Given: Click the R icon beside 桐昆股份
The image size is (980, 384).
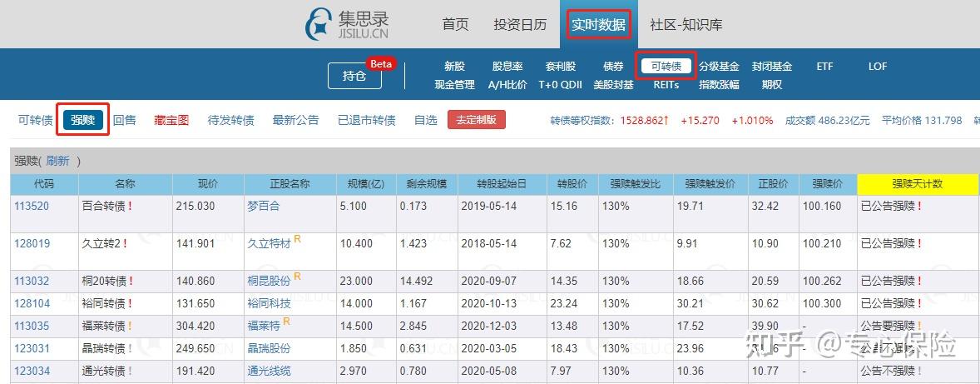Looking at the screenshot, I should [x=298, y=277].
